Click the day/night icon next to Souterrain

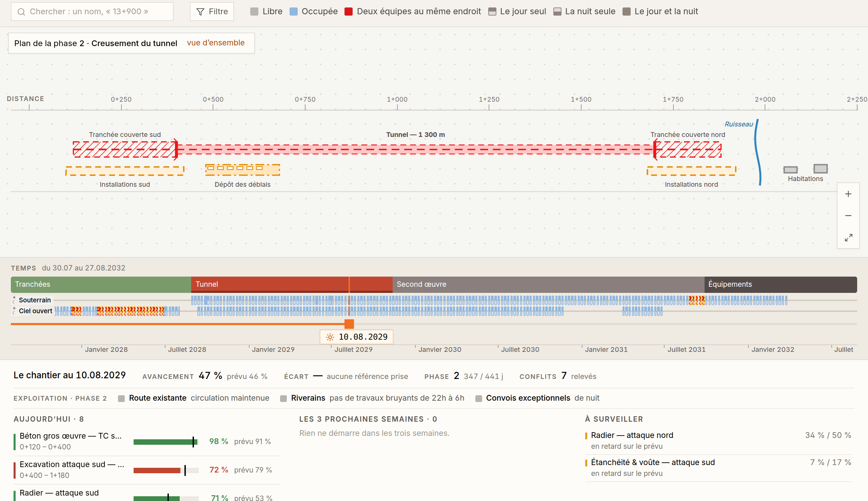pyautogui.click(x=14, y=300)
